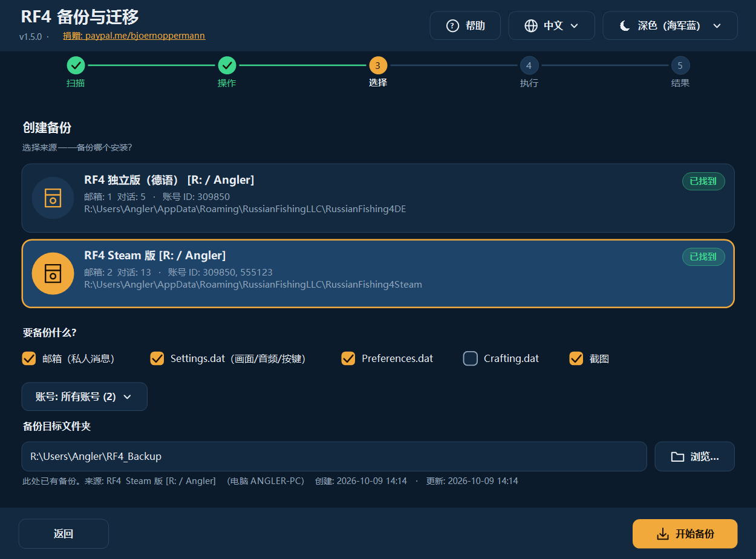
Task: Click the 此处已有备份 info line
Action: 270,481
